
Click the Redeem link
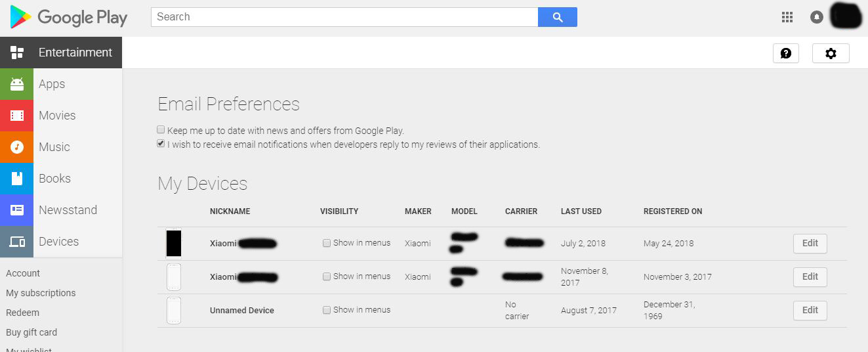click(x=23, y=313)
